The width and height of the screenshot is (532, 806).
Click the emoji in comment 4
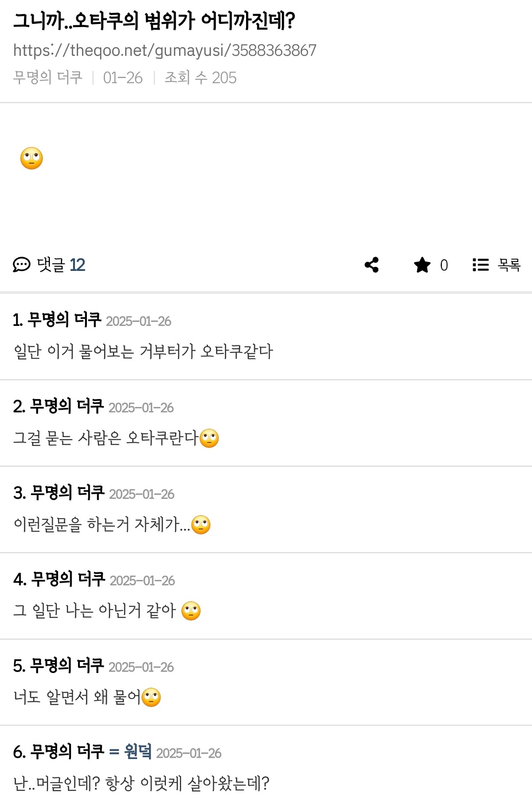click(x=191, y=611)
